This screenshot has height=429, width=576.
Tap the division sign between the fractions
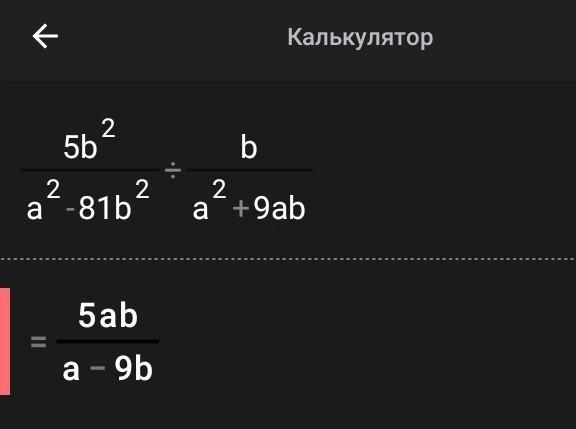(173, 170)
